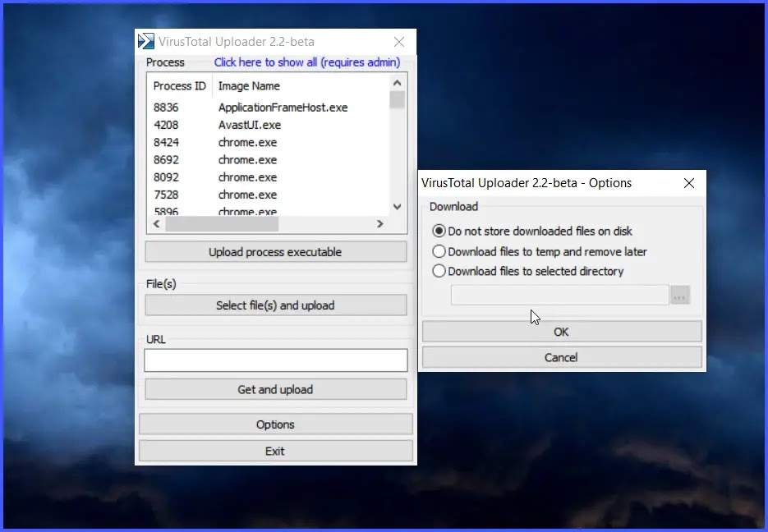Select Do not store downloaded files on disk
Viewport: 768px width, 532px height.
pos(532,231)
